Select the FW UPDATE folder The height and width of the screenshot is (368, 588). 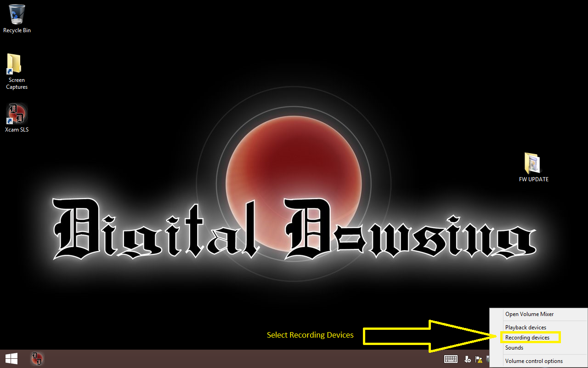pyautogui.click(x=533, y=167)
